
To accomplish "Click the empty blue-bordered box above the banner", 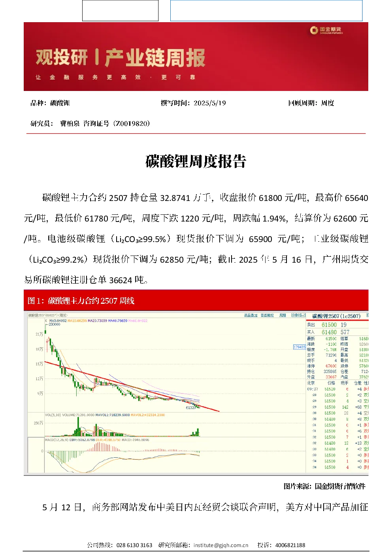I will [266, 10].
